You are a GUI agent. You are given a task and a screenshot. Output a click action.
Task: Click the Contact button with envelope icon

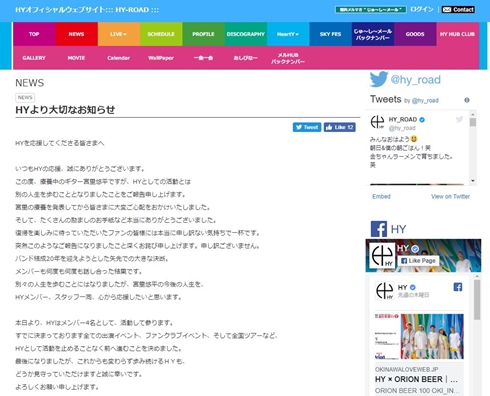tap(458, 9)
